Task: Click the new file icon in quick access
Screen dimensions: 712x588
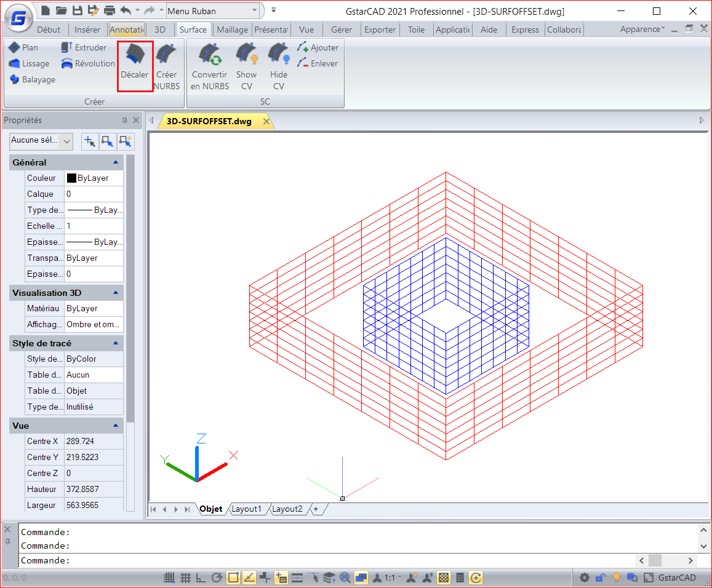Action: click(46, 10)
